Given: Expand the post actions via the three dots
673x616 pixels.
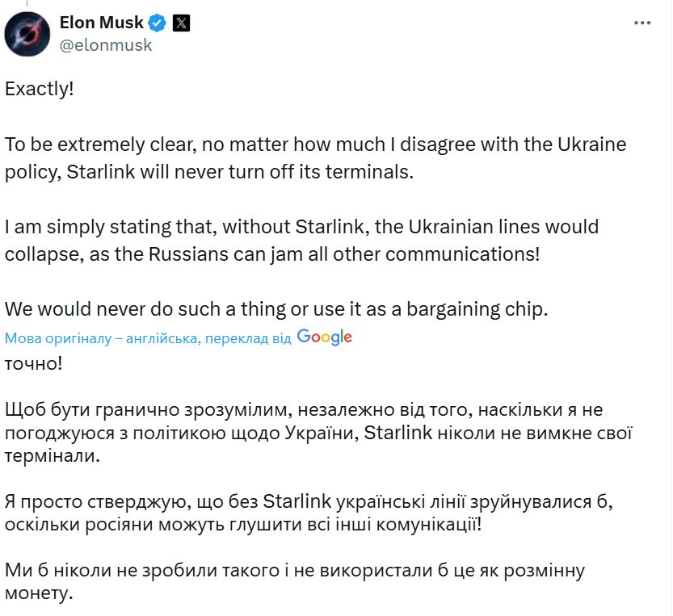Looking at the screenshot, I should (x=642, y=23).
